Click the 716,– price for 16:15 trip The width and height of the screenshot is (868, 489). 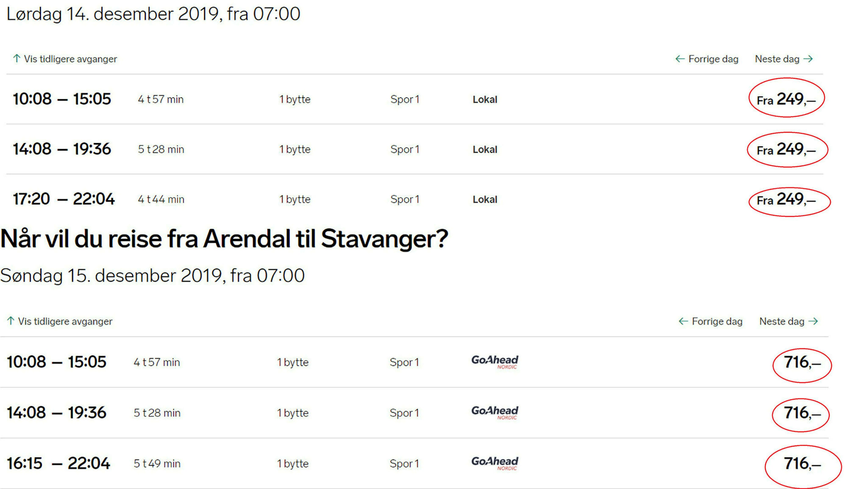pos(802,464)
